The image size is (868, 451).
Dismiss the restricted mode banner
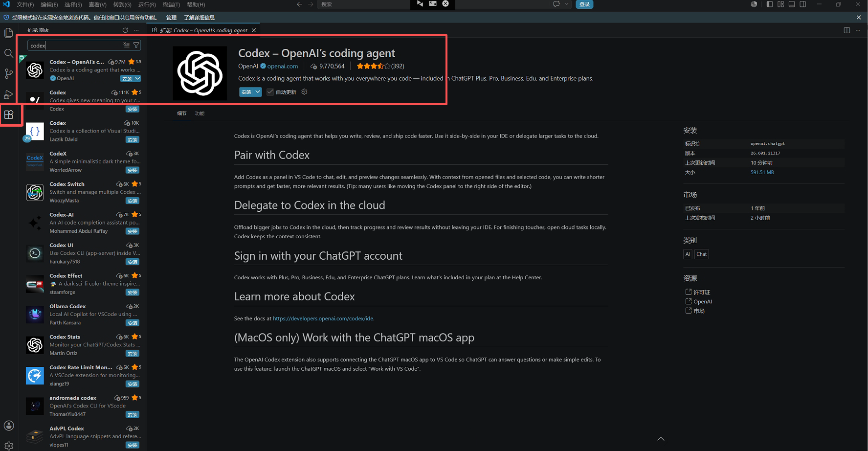[859, 17]
